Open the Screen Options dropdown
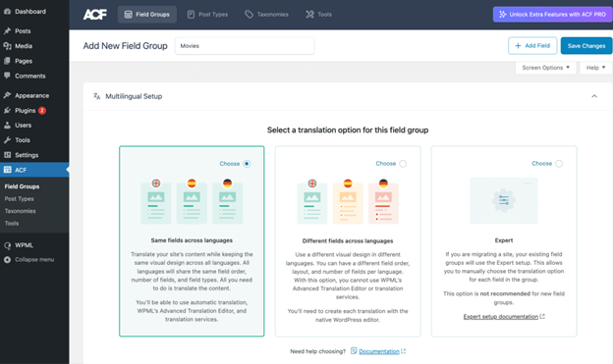The height and width of the screenshot is (364, 613). (x=546, y=68)
